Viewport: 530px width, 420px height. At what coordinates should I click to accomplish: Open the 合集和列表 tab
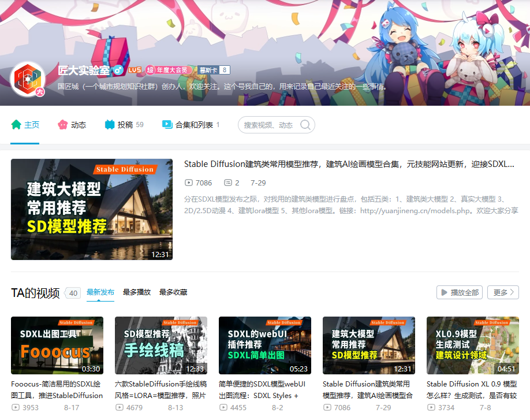191,125
